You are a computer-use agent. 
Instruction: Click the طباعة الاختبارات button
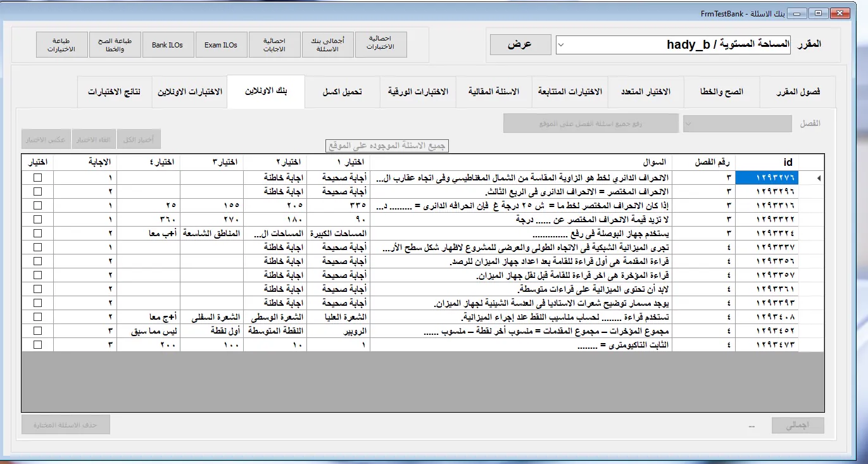(61, 45)
